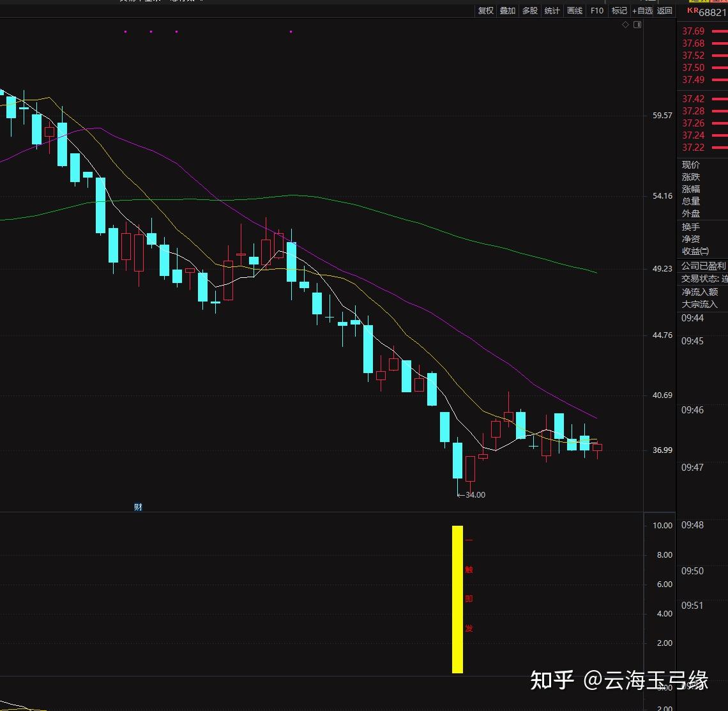Click the 2.00 label beside 发
Screen dimensions: 728x711
point(664,643)
